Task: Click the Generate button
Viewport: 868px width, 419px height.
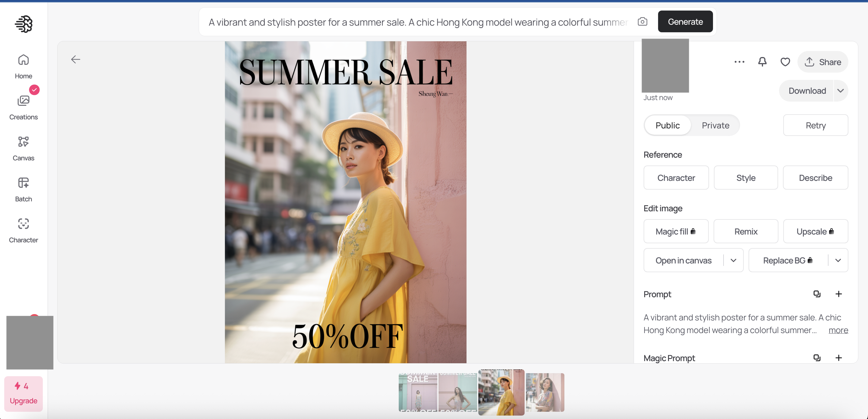Action: [x=685, y=22]
